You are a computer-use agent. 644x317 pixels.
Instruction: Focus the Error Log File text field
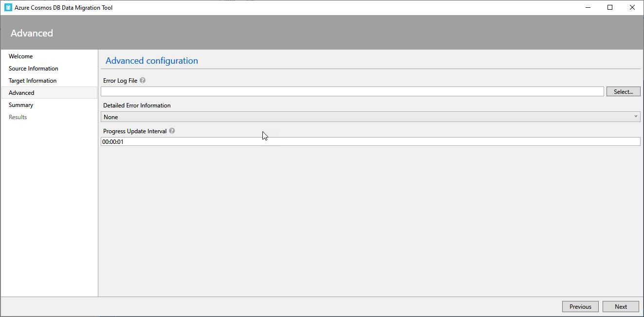(352, 91)
